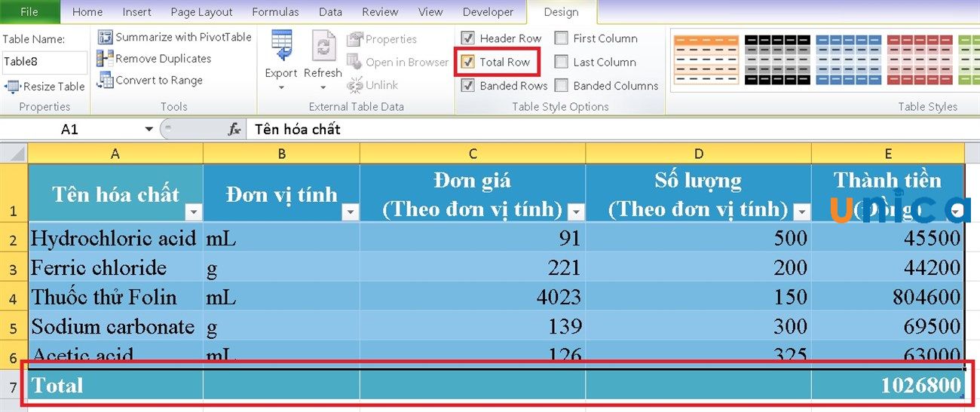The width and height of the screenshot is (980, 412).
Task: Click the cell with value 4023
Action: coord(473,297)
